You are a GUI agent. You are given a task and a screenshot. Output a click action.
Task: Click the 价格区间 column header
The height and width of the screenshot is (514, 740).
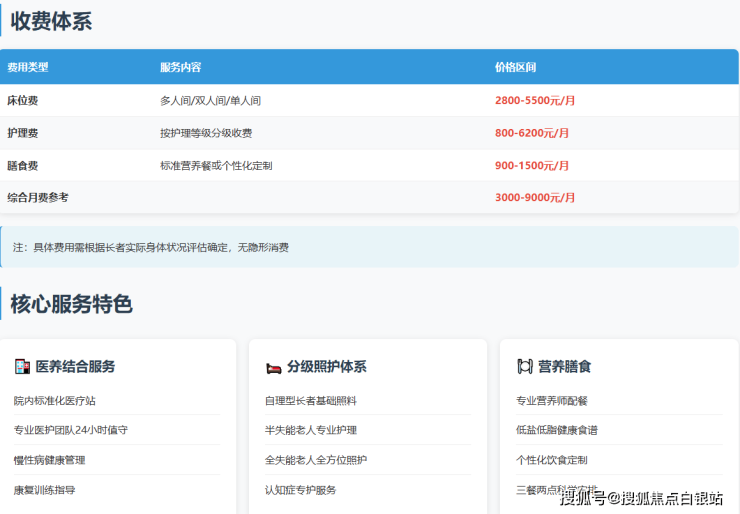(x=515, y=68)
